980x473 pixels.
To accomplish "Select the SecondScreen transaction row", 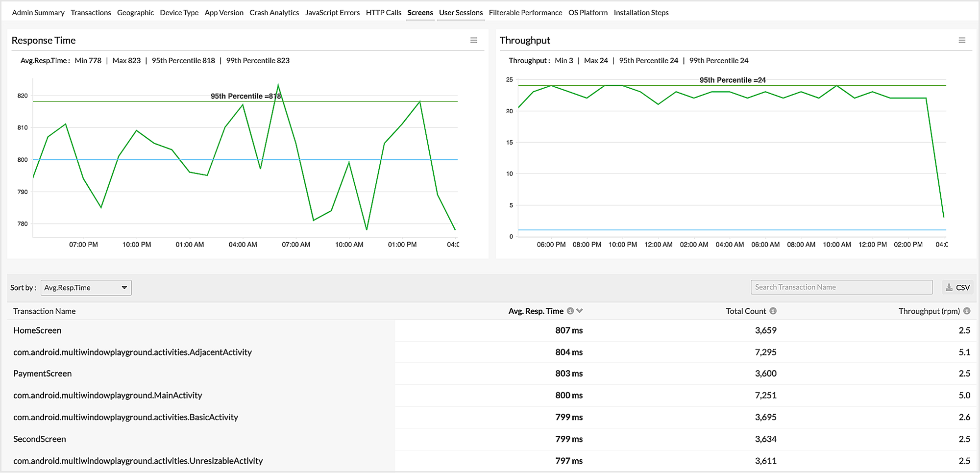I will (39, 439).
